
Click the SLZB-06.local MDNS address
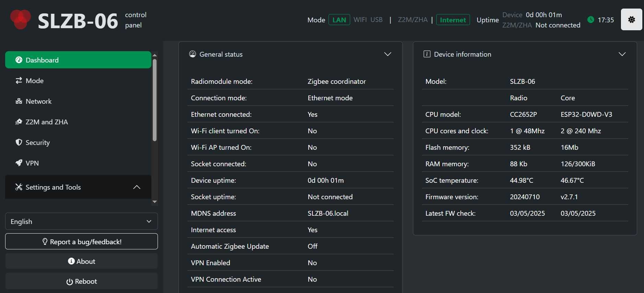tap(328, 213)
